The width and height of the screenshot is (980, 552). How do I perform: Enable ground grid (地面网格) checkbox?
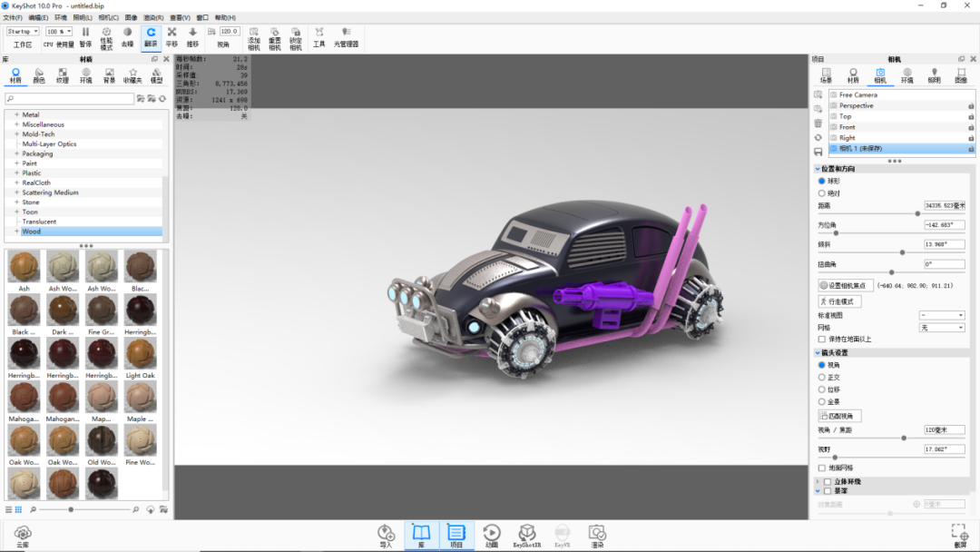tap(822, 468)
